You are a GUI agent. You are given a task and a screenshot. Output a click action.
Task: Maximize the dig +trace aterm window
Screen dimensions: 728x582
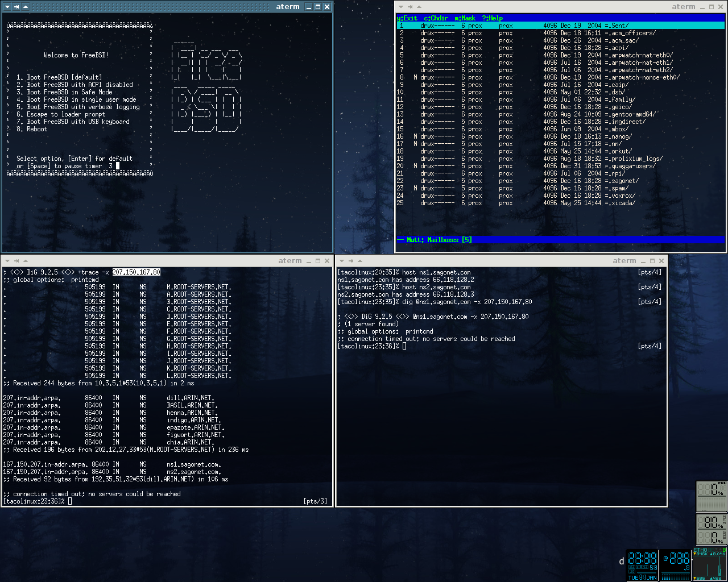coord(318,261)
